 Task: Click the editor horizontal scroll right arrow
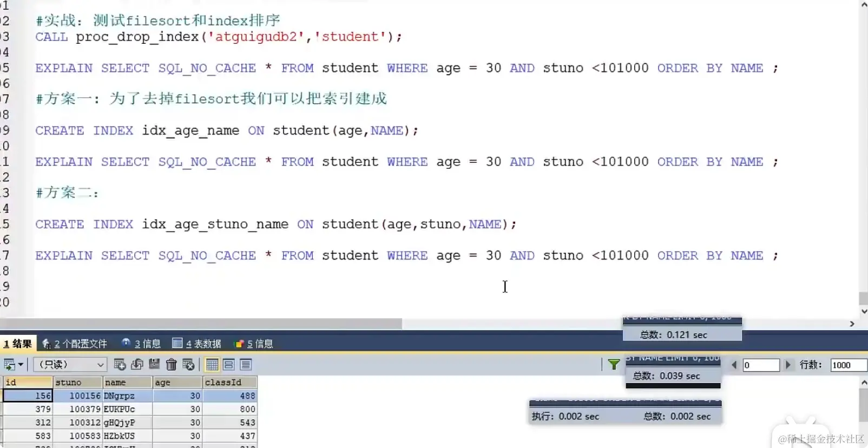852,324
